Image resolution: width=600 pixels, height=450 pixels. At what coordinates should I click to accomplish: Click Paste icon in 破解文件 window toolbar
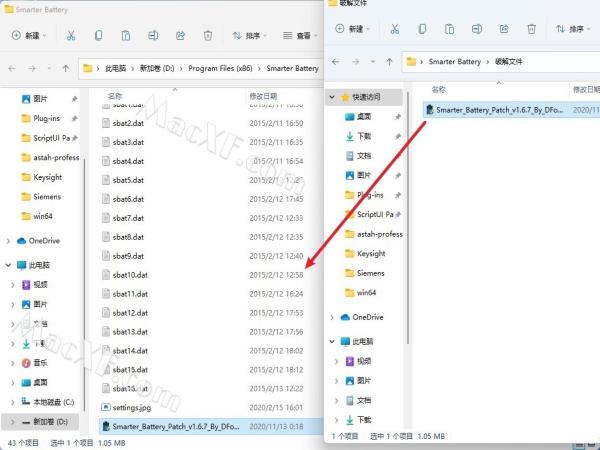click(x=449, y=29)
